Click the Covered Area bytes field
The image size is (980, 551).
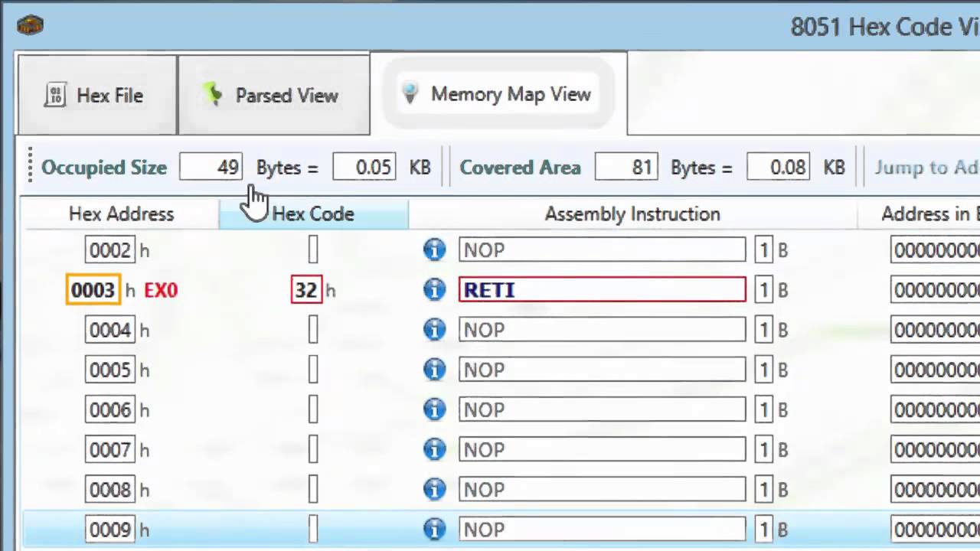(626, 168)
